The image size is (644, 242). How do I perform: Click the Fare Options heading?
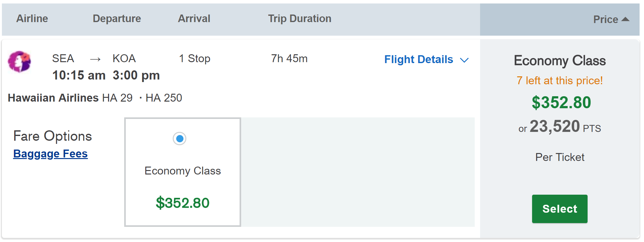tap(53, 136)
